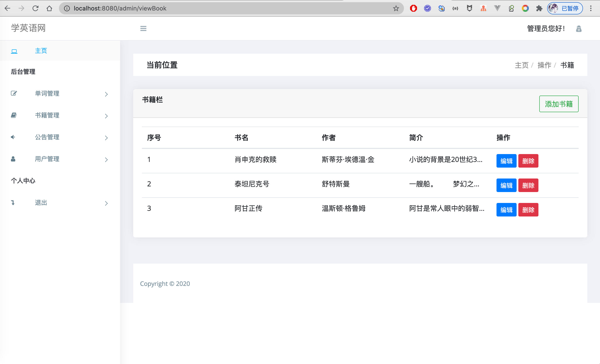Expand the 公告管理 chevron arrow
Viewport: 600px width, 364px height.
coord(106,138)
